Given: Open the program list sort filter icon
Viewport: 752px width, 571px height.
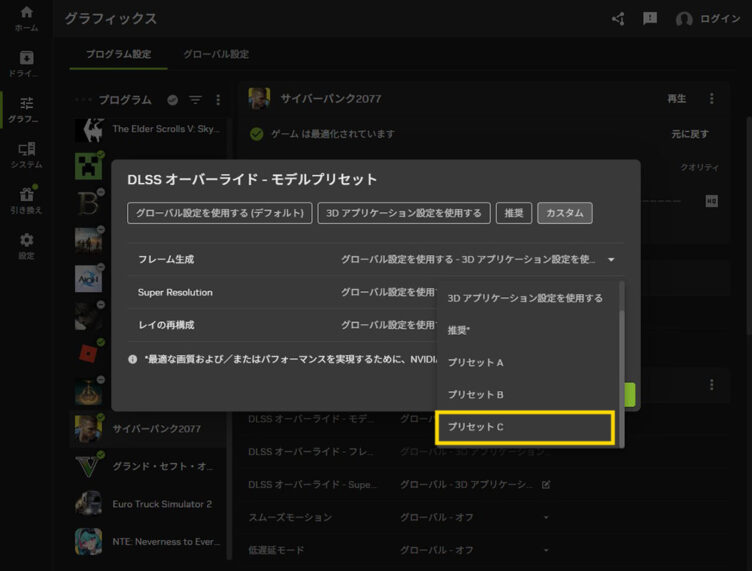Looking at the screenshot, I should click(x=195, y=100).
